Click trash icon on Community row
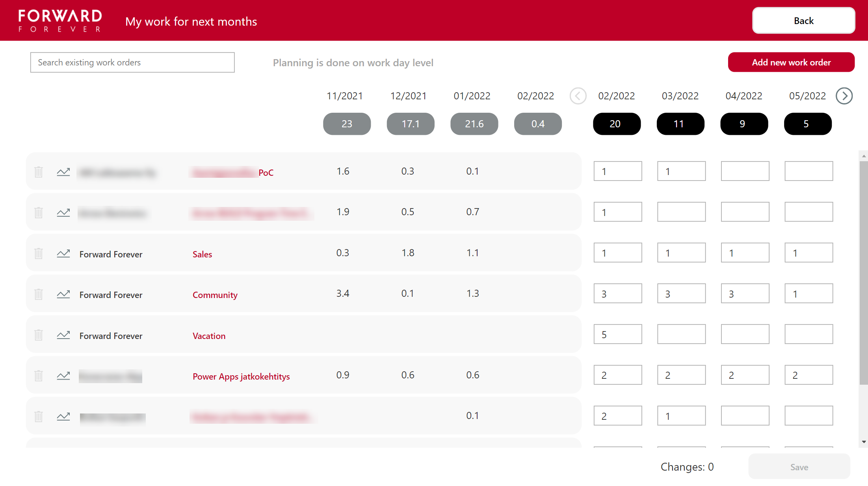 pos(39,294)
